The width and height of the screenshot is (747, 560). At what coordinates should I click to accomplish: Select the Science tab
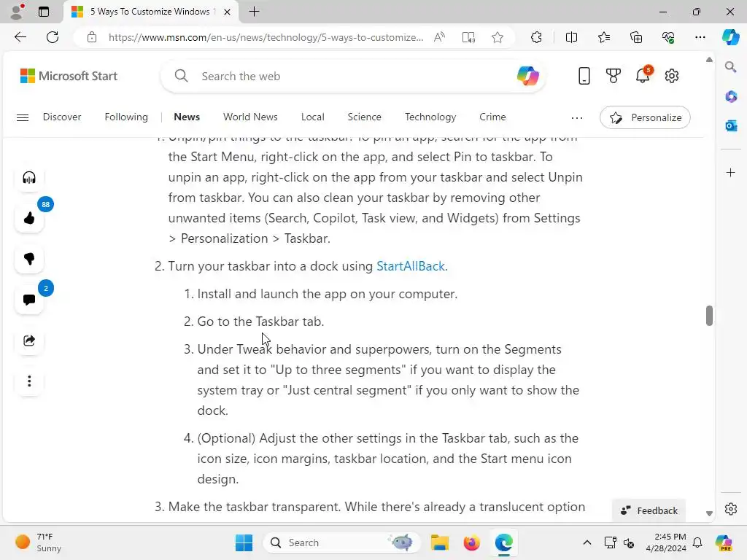[364, 117]
